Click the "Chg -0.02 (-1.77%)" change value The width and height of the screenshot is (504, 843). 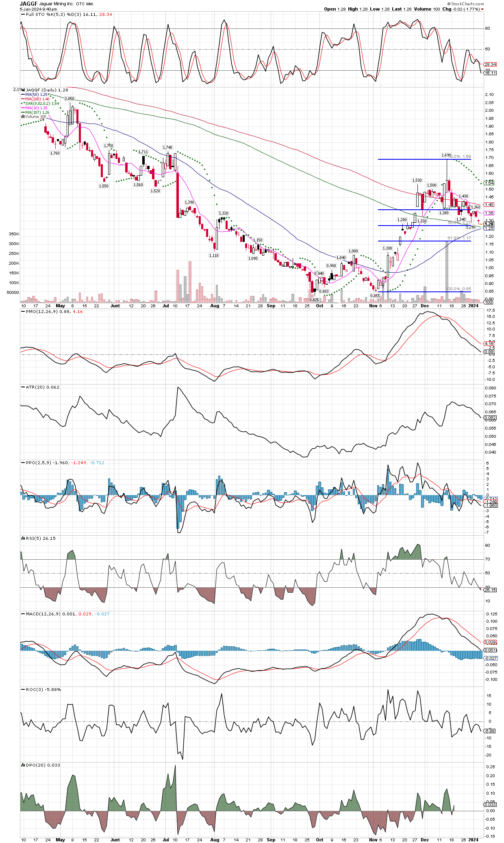click(461, 9)
